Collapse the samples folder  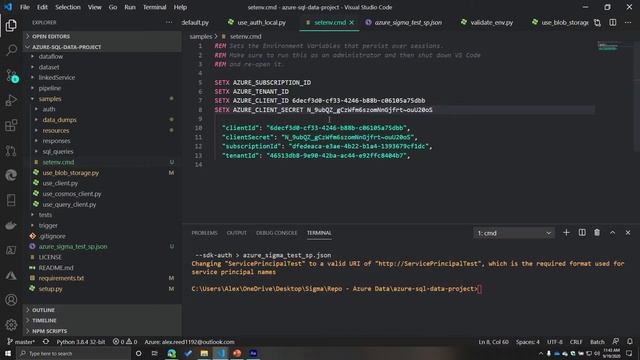[50, 99]
